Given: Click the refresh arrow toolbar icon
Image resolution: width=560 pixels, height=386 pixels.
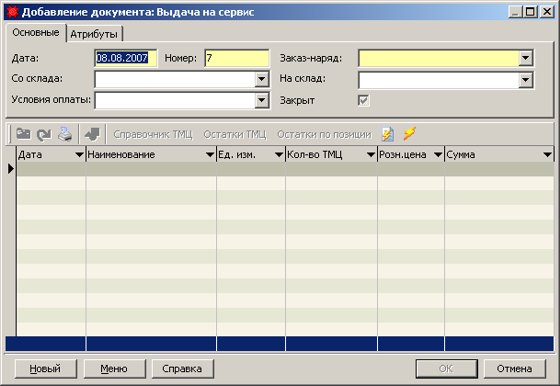Looking at the screenshot, I should (x=44, y=134).
